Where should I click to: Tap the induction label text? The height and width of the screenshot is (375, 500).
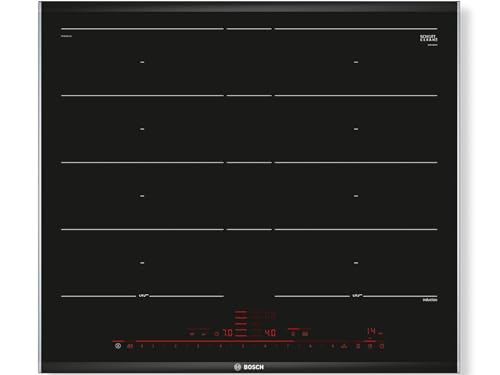tap(430, 300)
